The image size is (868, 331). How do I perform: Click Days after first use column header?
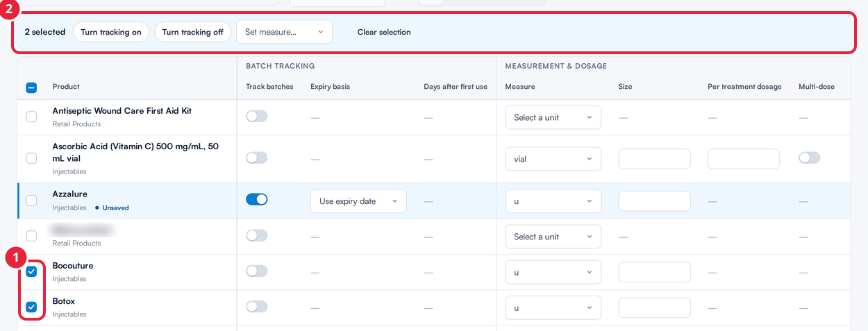point(456,87)
